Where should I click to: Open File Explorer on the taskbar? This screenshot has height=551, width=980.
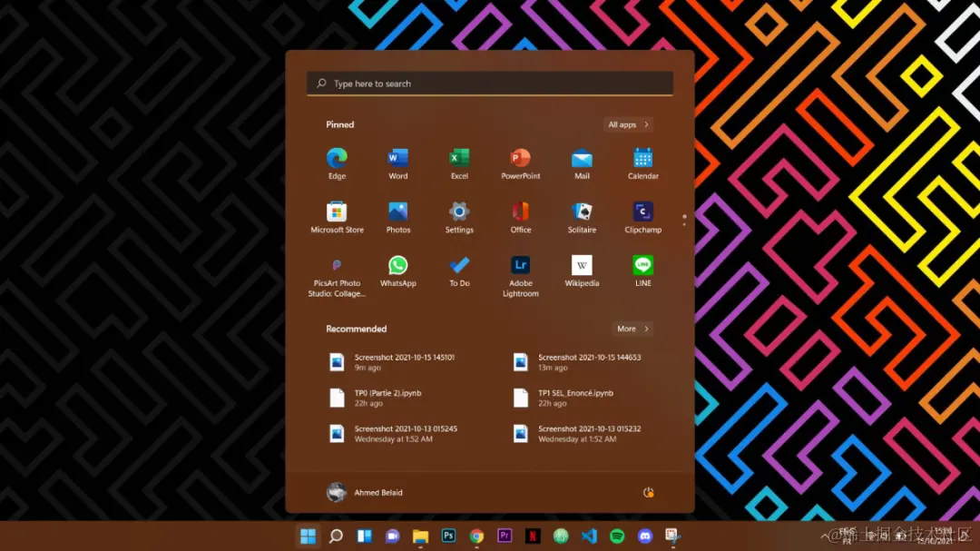pos(421,536)
